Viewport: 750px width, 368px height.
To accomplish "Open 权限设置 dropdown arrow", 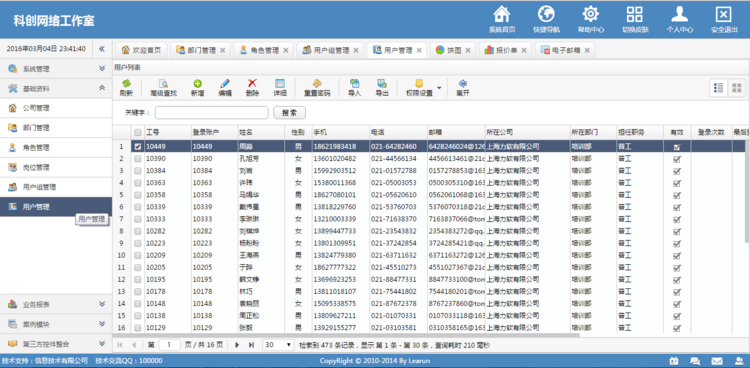I will [439, 88].
